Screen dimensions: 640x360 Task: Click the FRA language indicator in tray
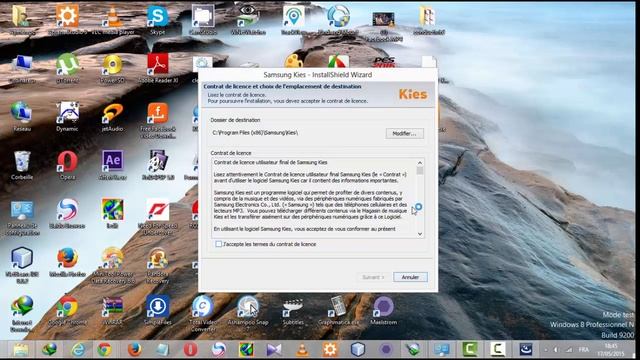(x=584, y=349)
